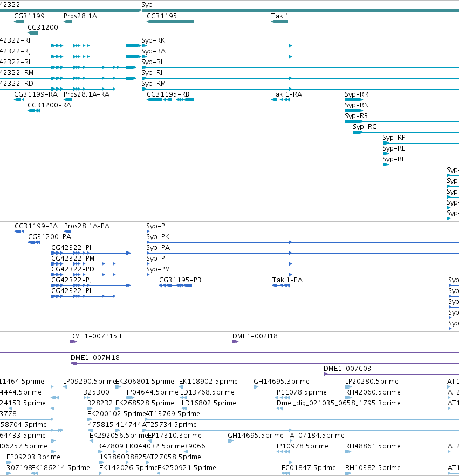Click CDS feature CG42322-PJ
Screen dimensions: 459x476
[72, 280]
